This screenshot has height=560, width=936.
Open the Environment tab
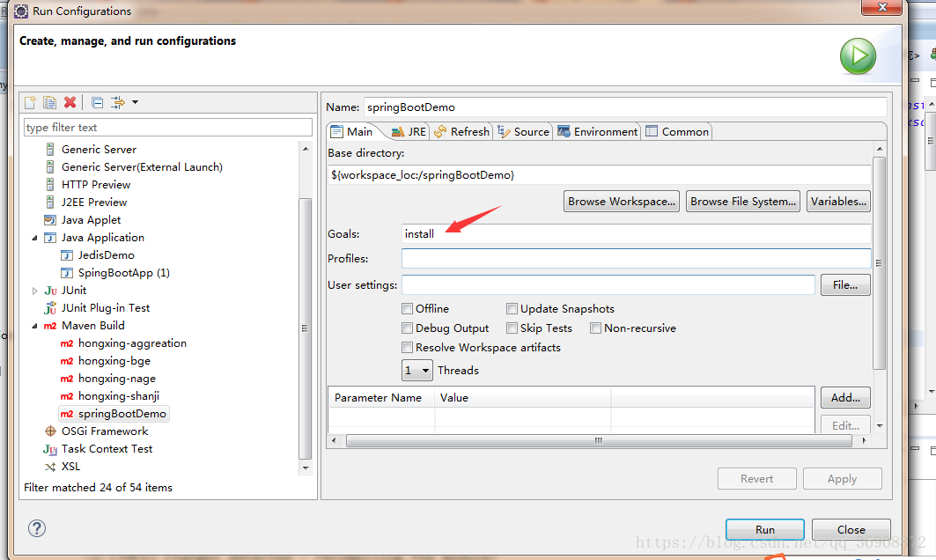[x=598, y=132]
